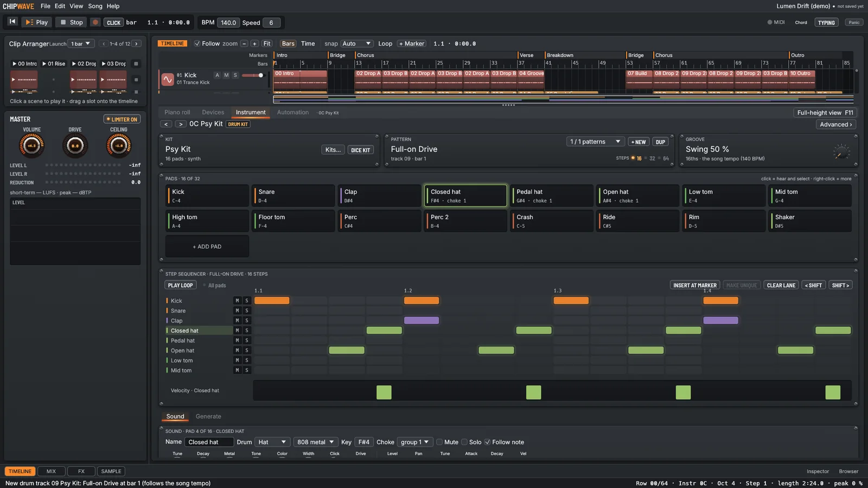Toggle the Follow note checkbox
868x488 pixels.
pyautogui.click(x=487, y=442)
